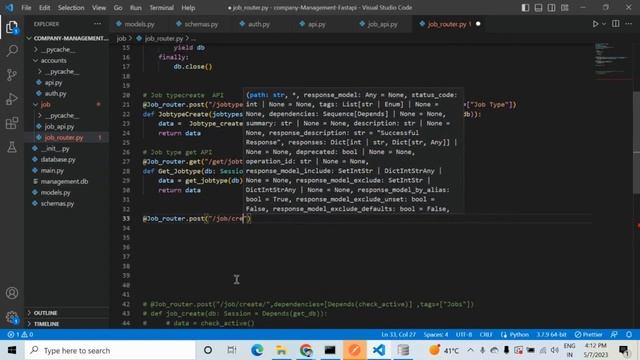Click the code minimap preview
The width and height of the screenshot is (640, 360).
click(x=611, y=58)
